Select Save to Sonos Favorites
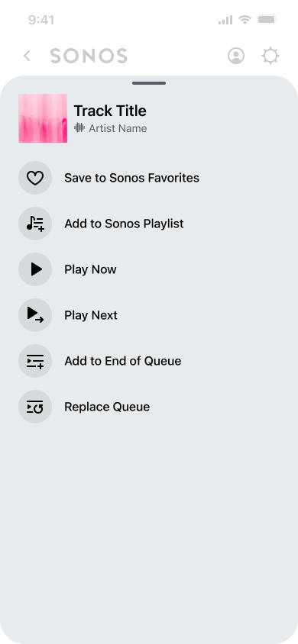 pos(131,178)
